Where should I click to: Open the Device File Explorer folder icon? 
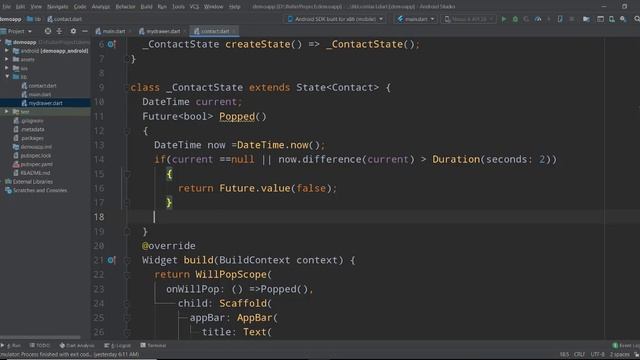[586, 19]
